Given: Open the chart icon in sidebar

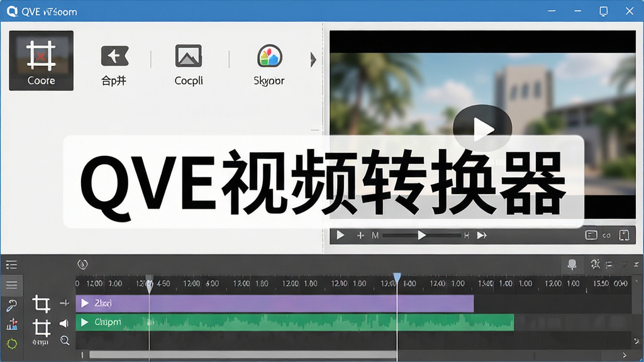Looking at the screenshot, I should [12, 324].
